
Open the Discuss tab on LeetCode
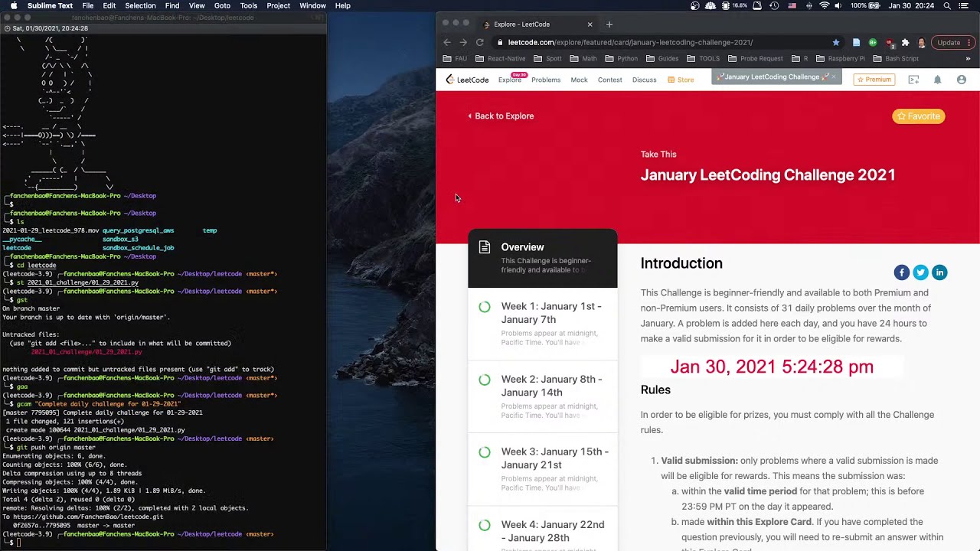click(644, 80)
